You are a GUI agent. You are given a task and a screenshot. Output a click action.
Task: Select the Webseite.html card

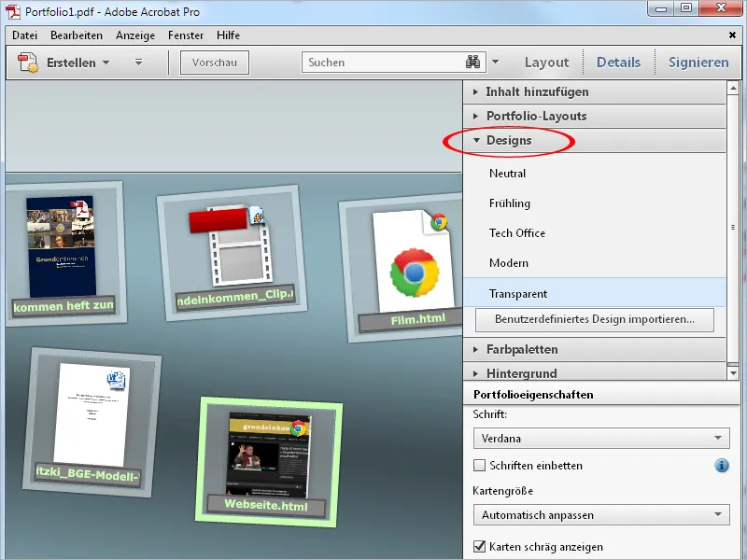coord(268,462)
